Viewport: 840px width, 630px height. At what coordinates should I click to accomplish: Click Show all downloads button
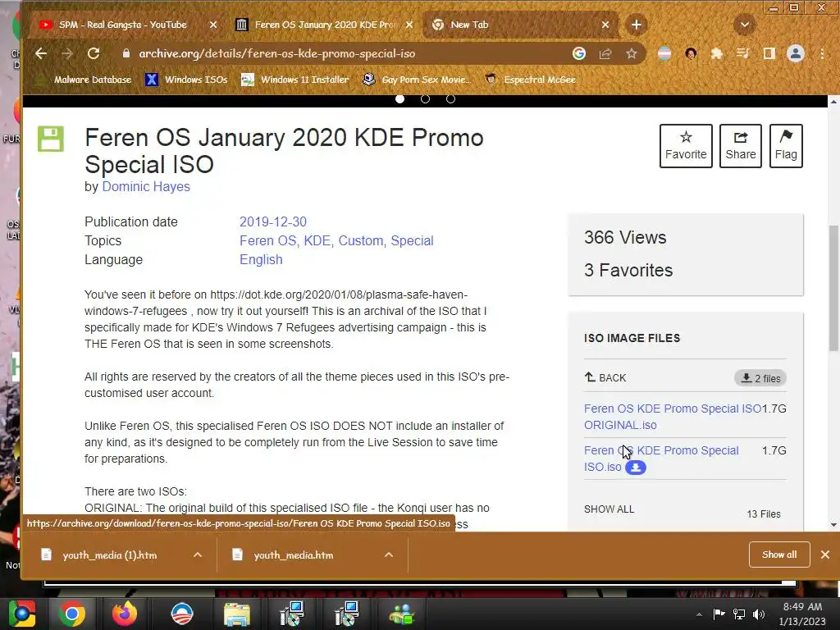(779, 555)
